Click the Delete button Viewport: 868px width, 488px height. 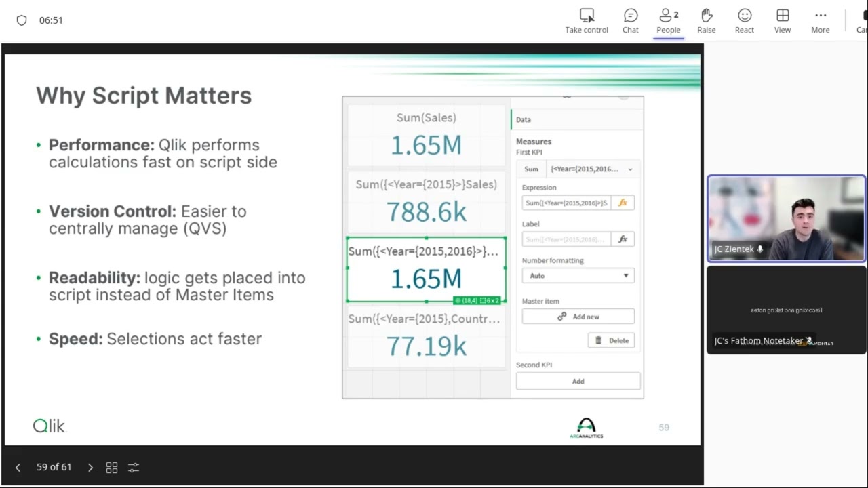(611, 340)
